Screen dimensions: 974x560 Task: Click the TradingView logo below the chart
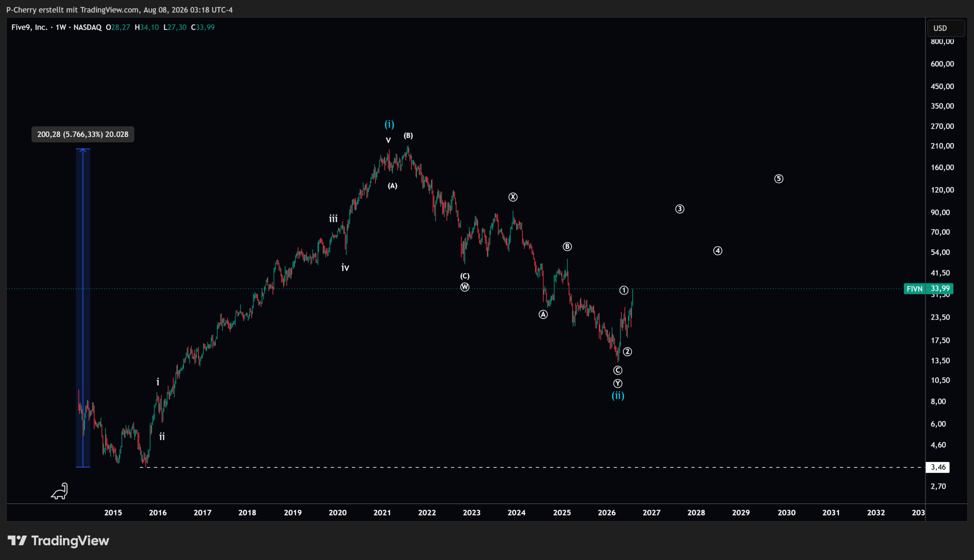tap(59, 541)
